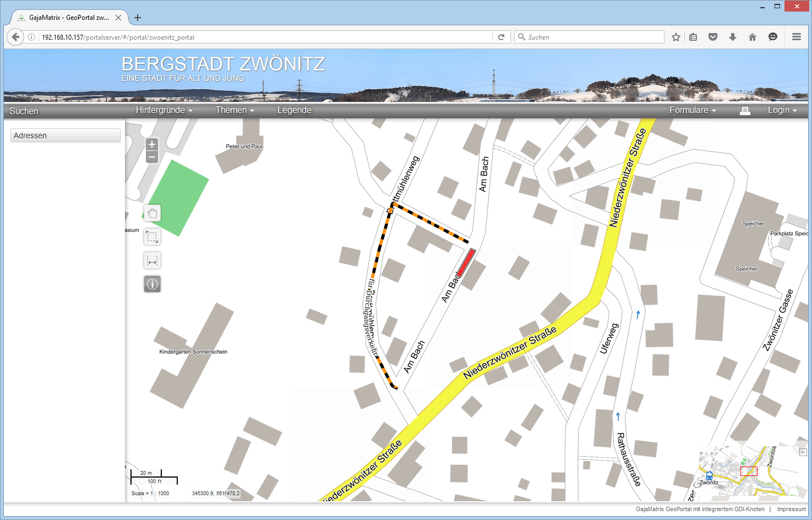
Task: Open the Login dropdown menu
Action: 782,110
